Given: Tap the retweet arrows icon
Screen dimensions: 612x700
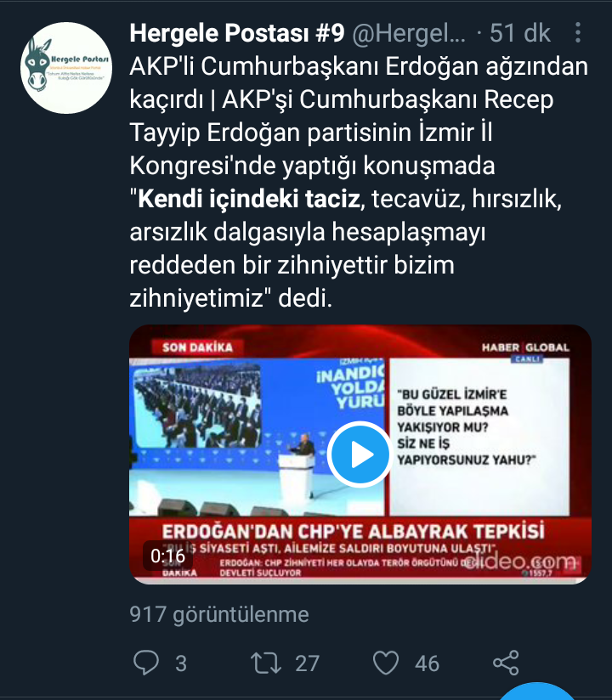Looking at the screenshot, I should pyautogui.click(x=266, y=663).
